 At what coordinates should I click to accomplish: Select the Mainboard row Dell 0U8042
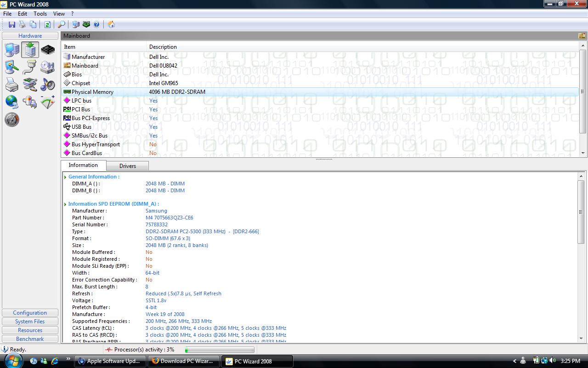tap(320, 66)
